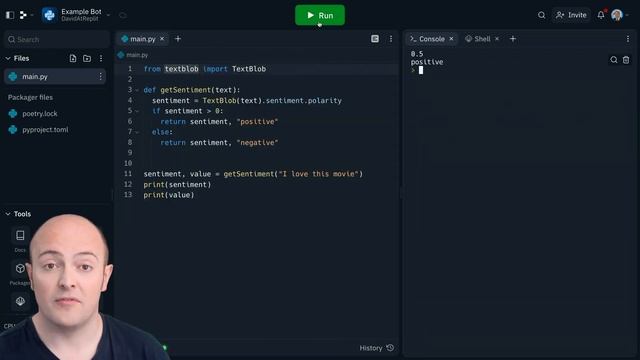This screenshot has height=360, width=640.
Task: Create a new file icon
Action: (73, 58)
